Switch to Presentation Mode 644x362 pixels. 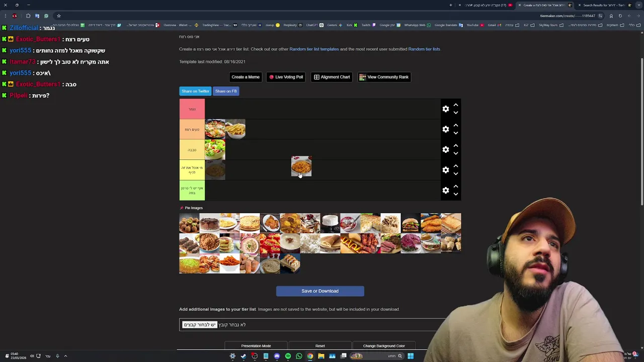(x=256, y=346)
